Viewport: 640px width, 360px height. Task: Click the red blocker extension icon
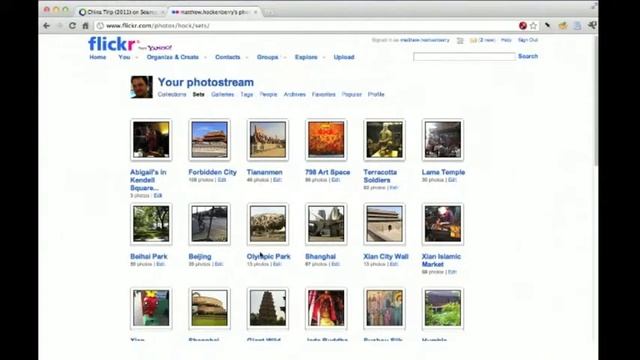click(x=522, y=26)
